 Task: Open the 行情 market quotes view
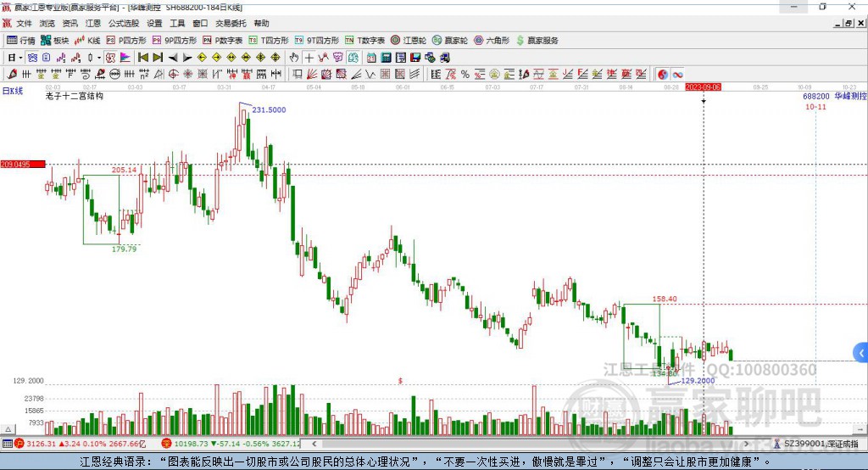[21, 41]
